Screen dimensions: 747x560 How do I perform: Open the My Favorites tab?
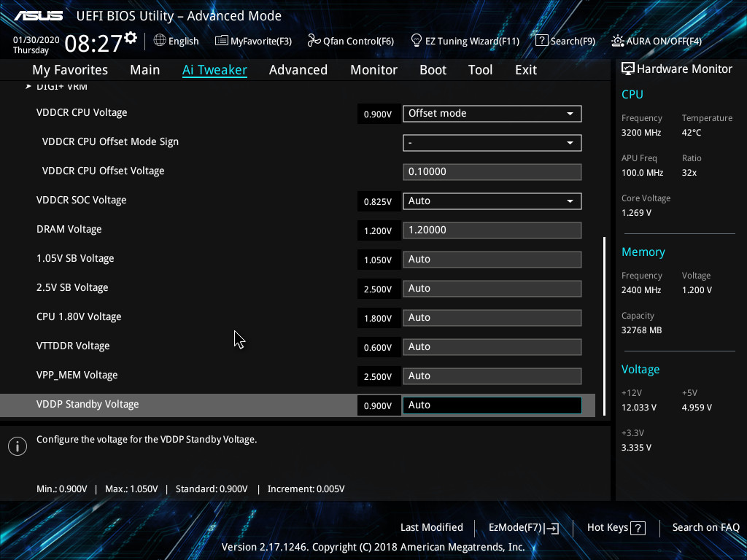point(70,70)
